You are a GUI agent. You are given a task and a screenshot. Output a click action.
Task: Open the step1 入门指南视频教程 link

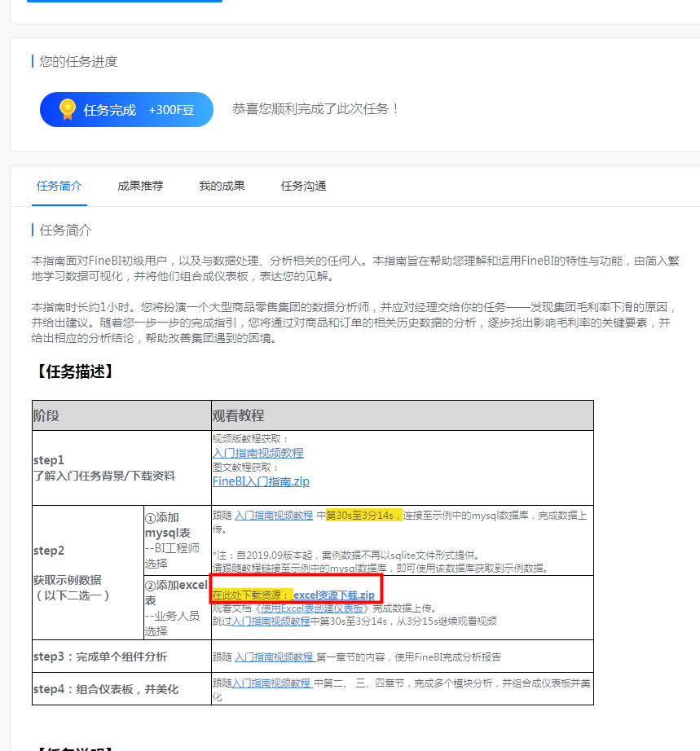point(258,453)
